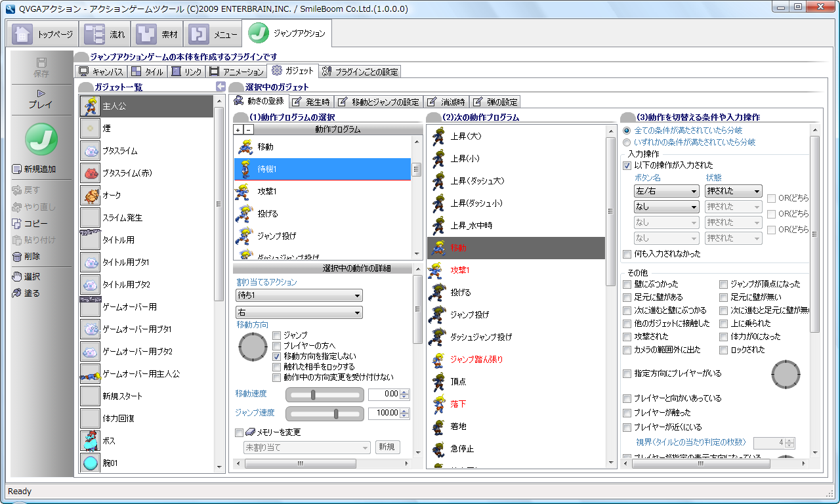Select the ボス gadget icon

click(x=90, y=441)
